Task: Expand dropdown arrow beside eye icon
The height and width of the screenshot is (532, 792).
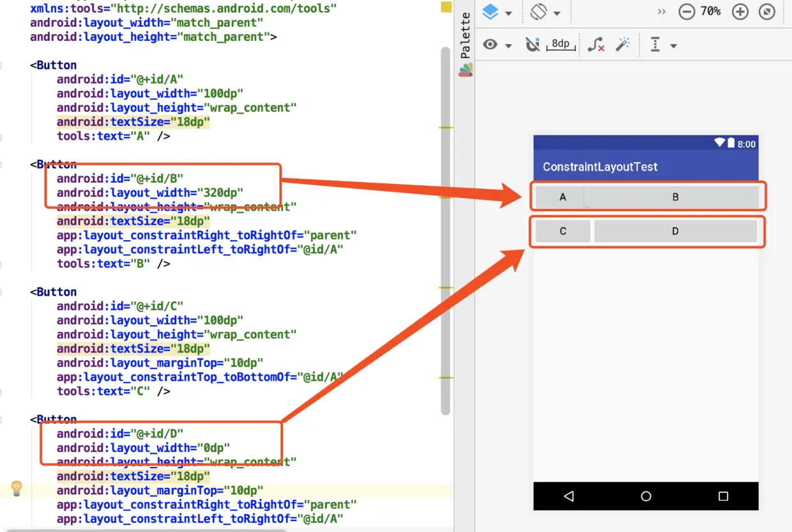Action: (x=508, y=46)
